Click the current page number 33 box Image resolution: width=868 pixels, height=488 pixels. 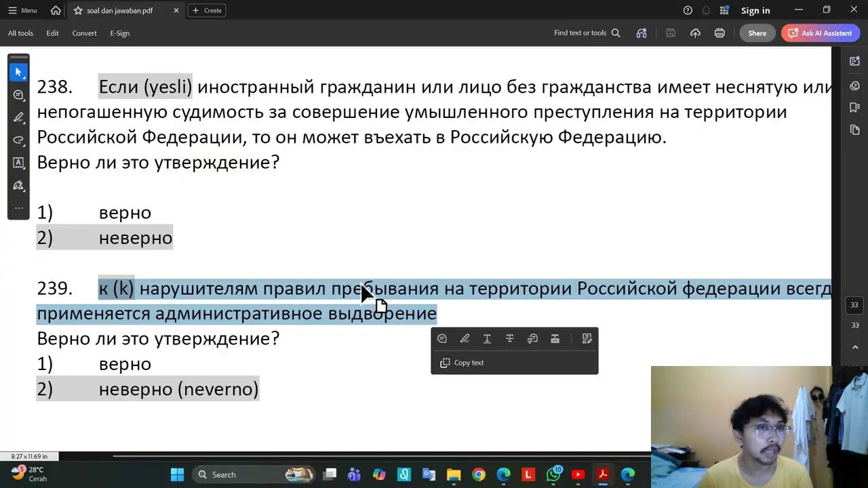(854, 305)
